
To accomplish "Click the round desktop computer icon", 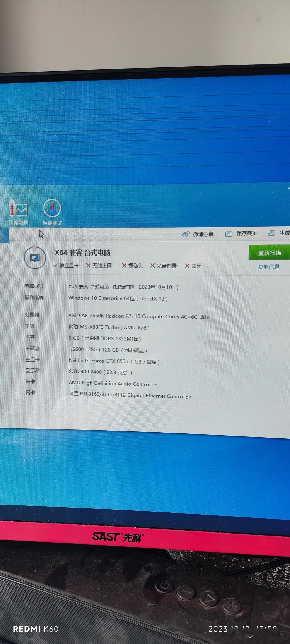I will pyautogui.click(x=35, y=258).
